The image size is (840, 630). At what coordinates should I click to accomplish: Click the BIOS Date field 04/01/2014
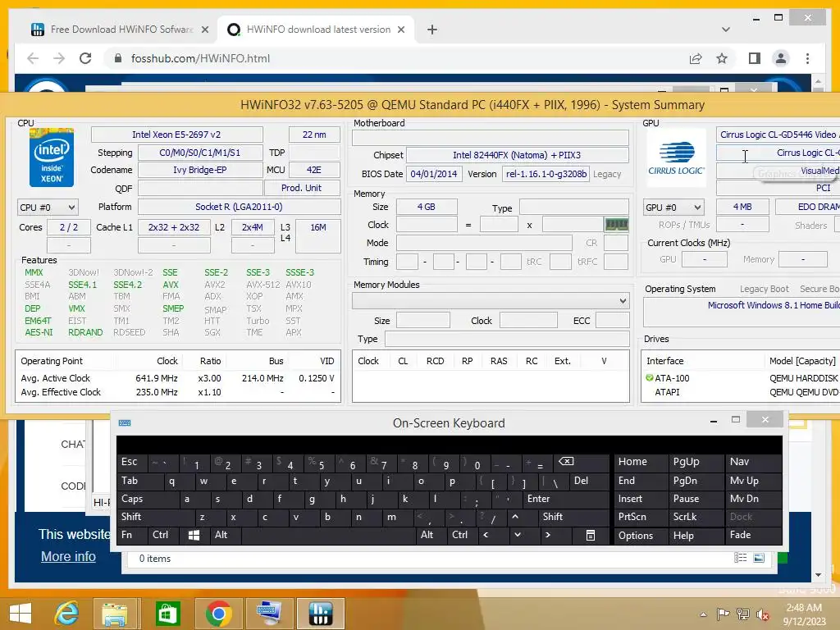433,174
